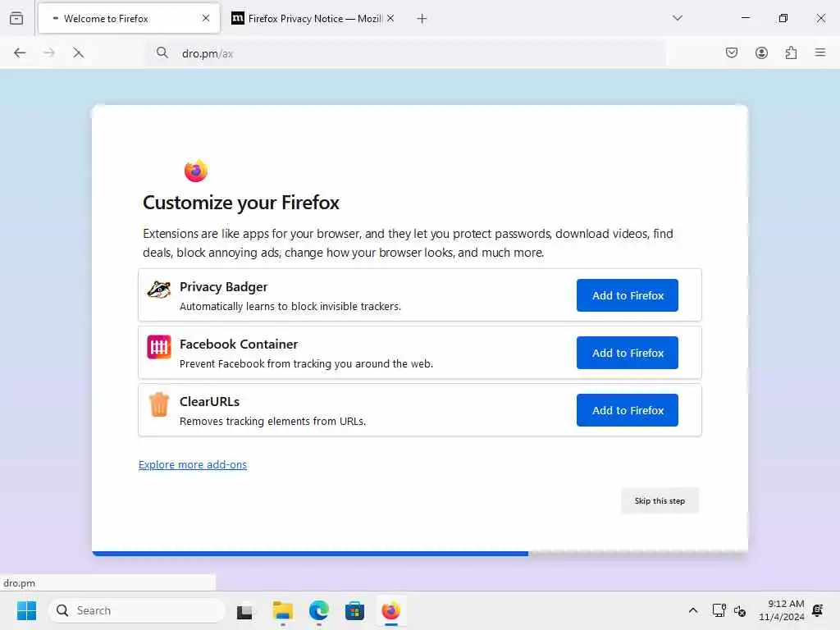Click Skip this step button
Image resolution: width=840 pixels, height=630 pixels.
pyautogui.click(x=660, y=501)
